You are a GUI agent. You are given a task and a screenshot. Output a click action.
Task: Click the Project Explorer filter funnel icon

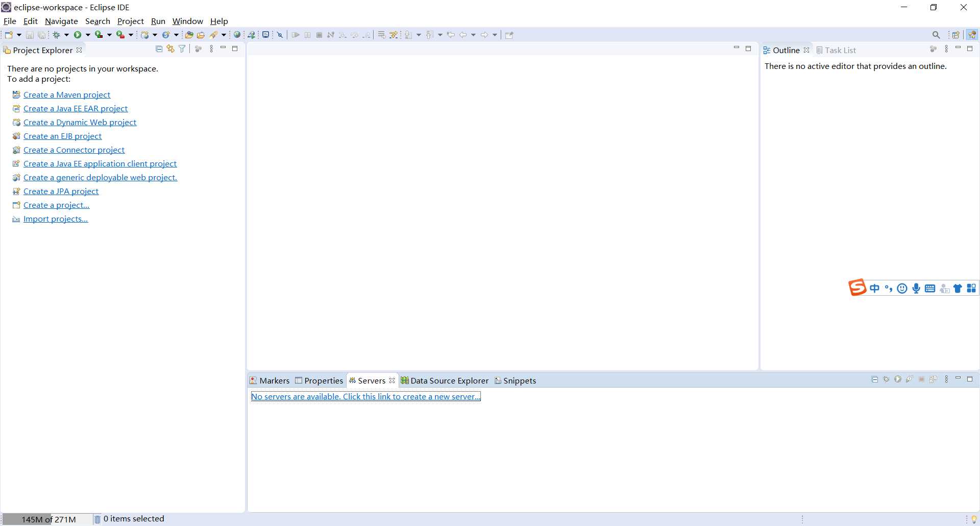[x=182, y=49]
